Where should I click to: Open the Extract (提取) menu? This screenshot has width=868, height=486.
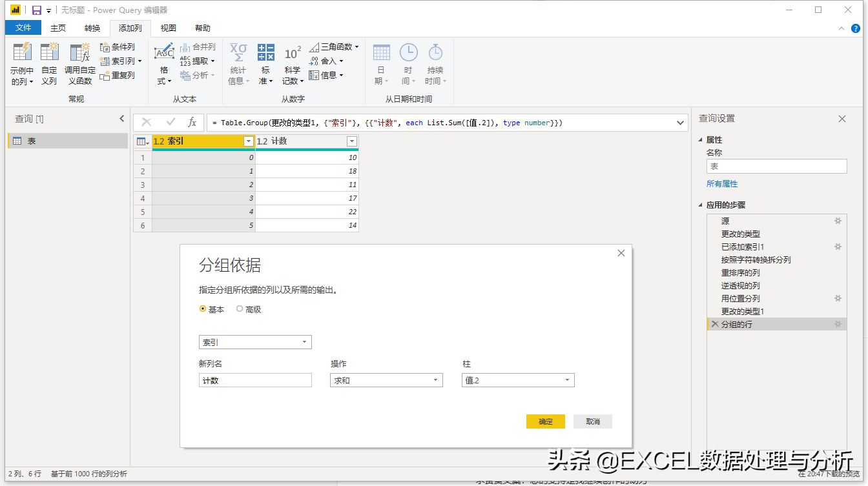coord(197,61)
